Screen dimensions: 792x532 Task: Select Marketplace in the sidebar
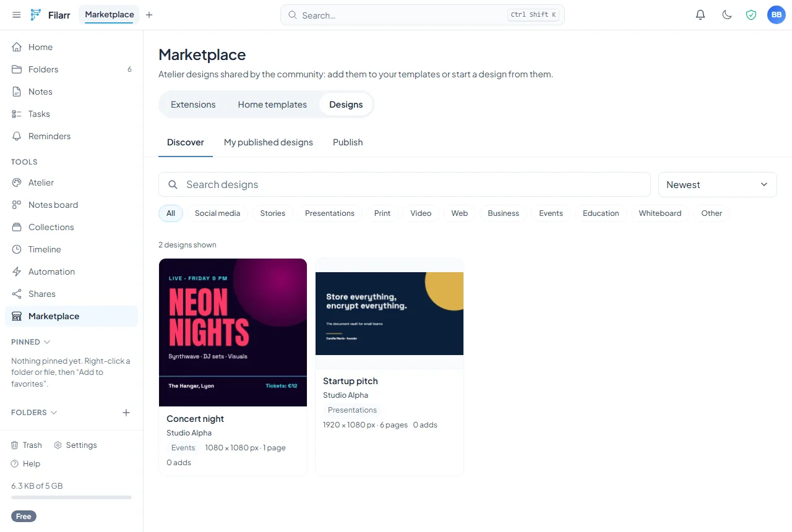pyautogui.click(x=71, y=316)
